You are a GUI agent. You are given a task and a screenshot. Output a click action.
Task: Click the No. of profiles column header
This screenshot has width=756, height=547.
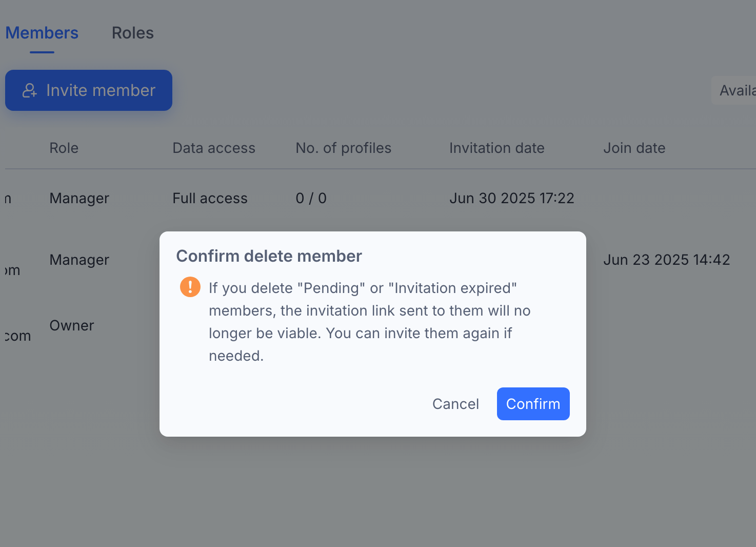pos(344,148)
